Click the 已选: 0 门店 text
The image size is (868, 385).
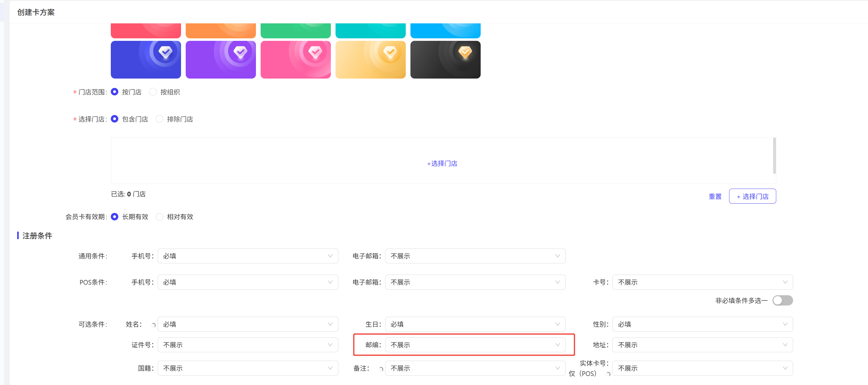tap(128, 194)
